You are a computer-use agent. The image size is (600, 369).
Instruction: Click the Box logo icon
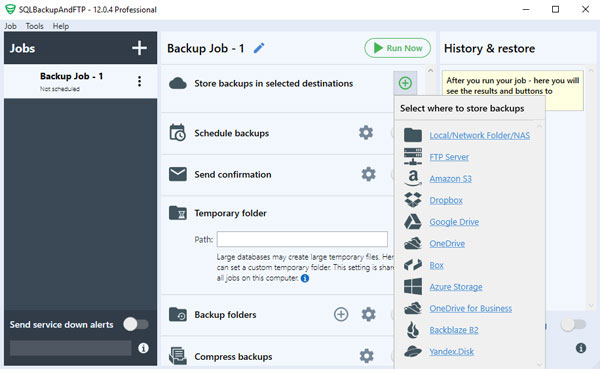point(413,265)
